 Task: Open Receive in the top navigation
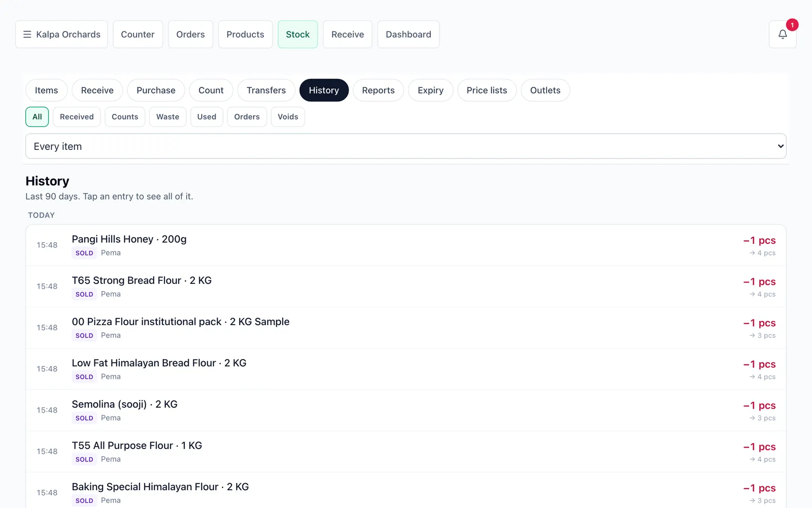click(348, 34)
